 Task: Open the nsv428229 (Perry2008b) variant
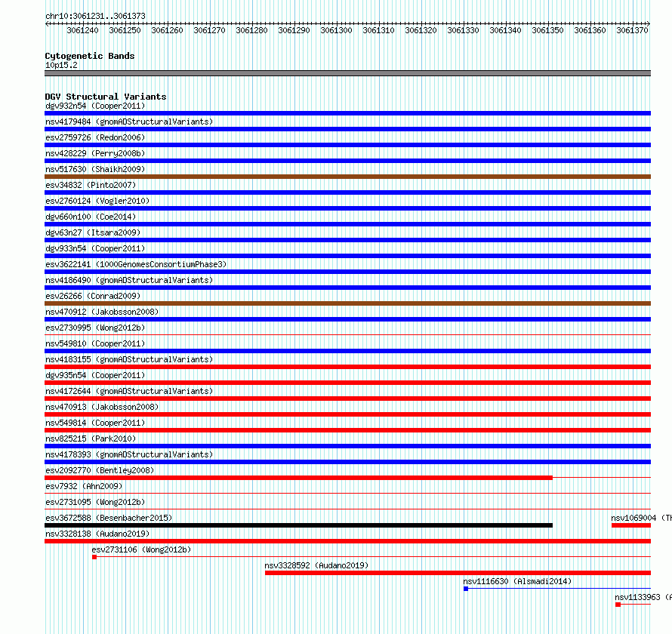pyautogui.click(x=95, y=153)
